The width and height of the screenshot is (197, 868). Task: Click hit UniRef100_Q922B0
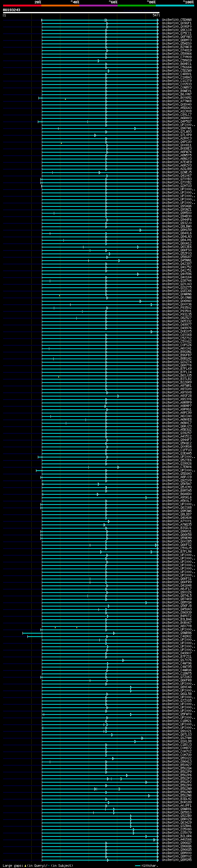click(177, 816)
